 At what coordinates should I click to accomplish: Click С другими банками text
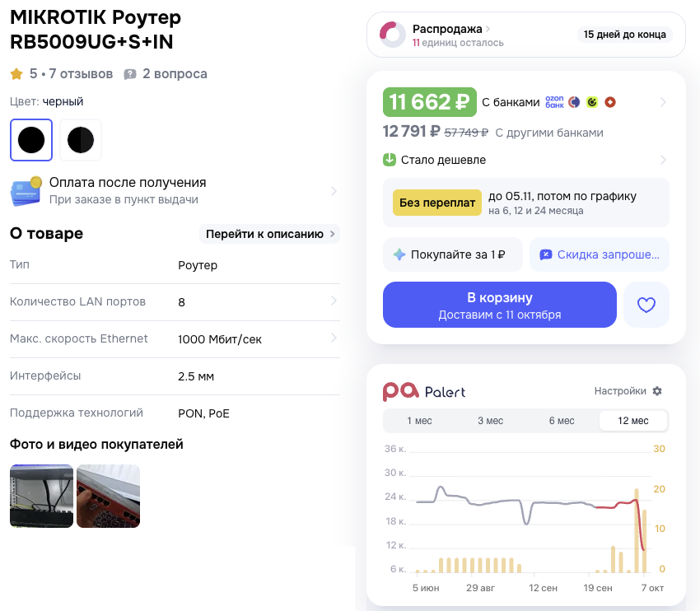(x=549, y=133)
